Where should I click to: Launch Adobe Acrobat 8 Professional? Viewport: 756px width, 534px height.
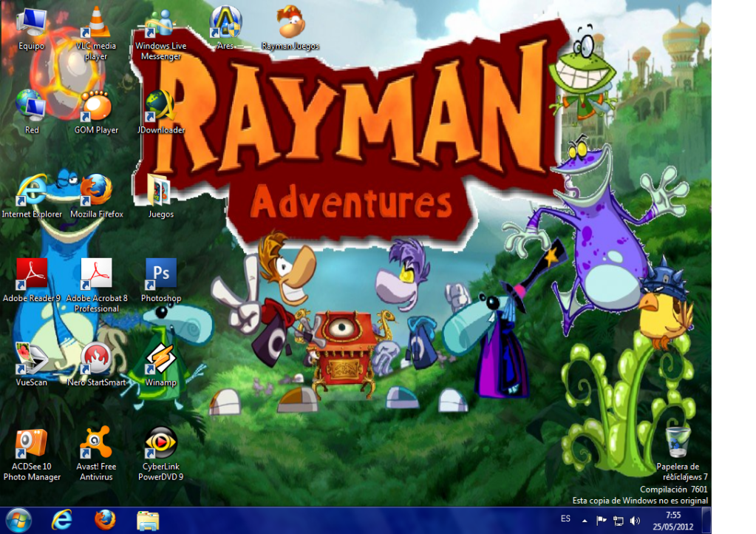(x=96, y=285)
